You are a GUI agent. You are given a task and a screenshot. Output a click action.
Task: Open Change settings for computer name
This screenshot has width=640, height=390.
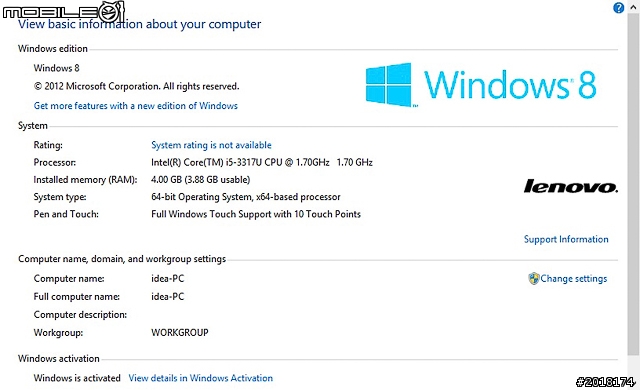point(573,279)
